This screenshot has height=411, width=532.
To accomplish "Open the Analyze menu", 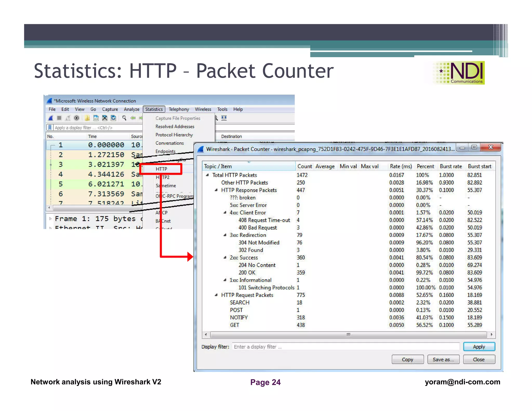I will coord(131,109).
